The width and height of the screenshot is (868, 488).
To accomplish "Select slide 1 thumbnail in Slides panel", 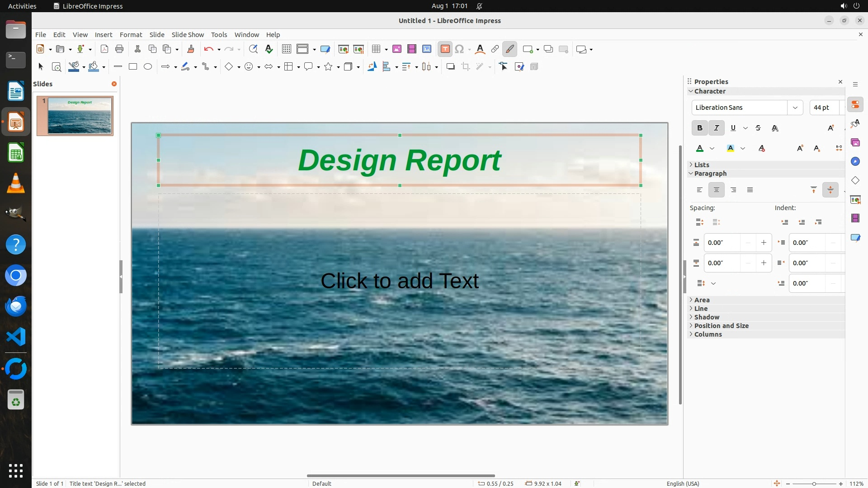I will tap(80, 116).
